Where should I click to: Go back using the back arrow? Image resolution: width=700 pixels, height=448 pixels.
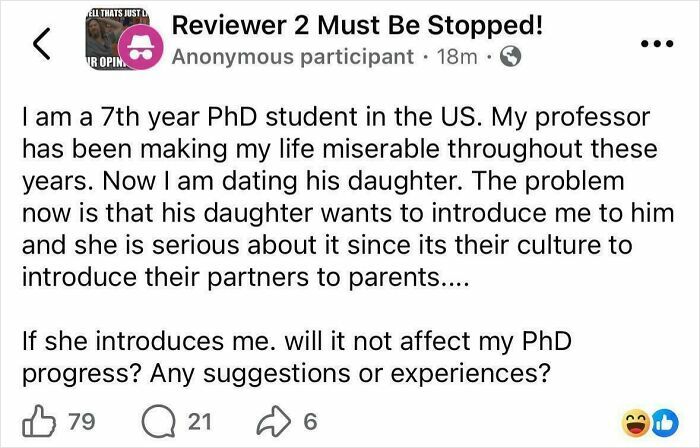pyautogui.click(x=43, y=44)
